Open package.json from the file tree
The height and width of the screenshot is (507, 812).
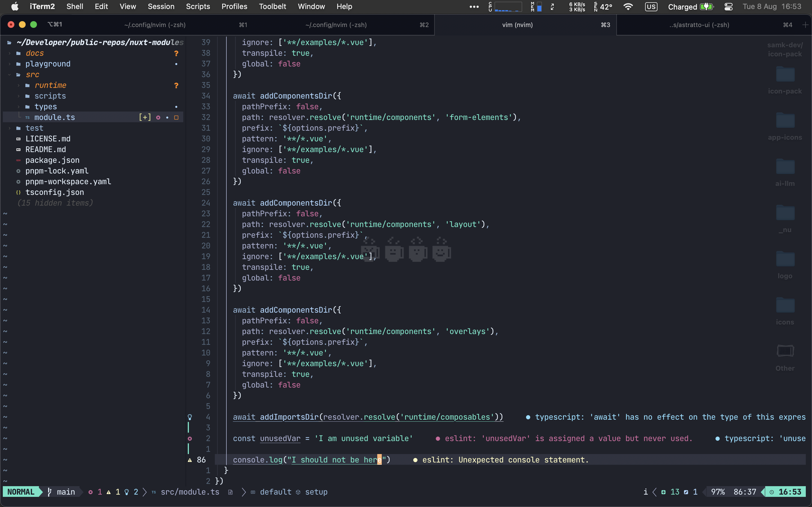coord(52,160)
